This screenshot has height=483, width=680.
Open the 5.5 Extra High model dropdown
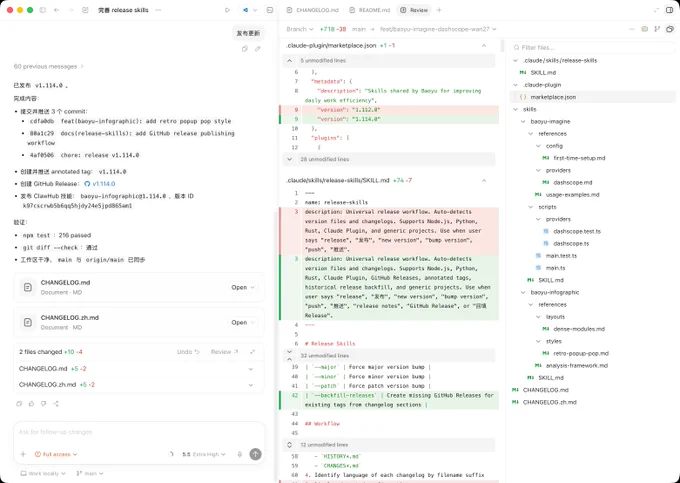204,454
